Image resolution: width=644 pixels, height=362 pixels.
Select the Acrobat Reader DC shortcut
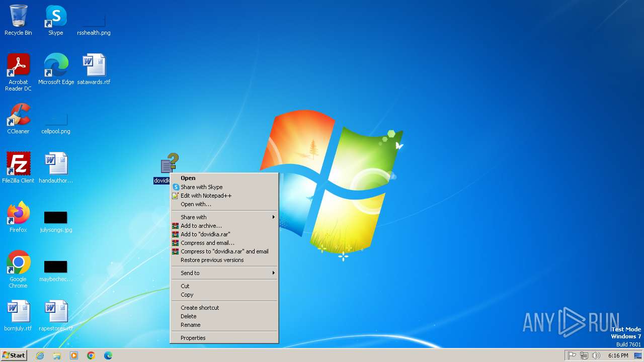click(x=18, y=72)
